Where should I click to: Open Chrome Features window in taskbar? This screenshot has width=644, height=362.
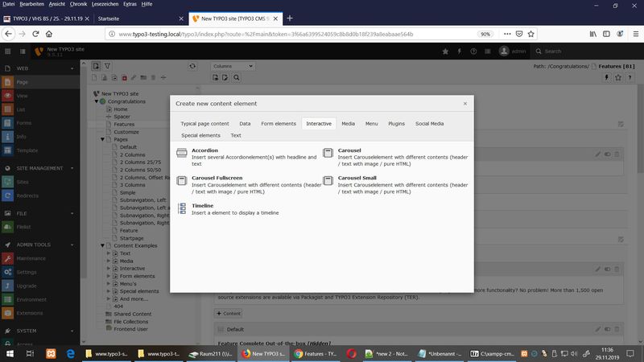[316, 353]
